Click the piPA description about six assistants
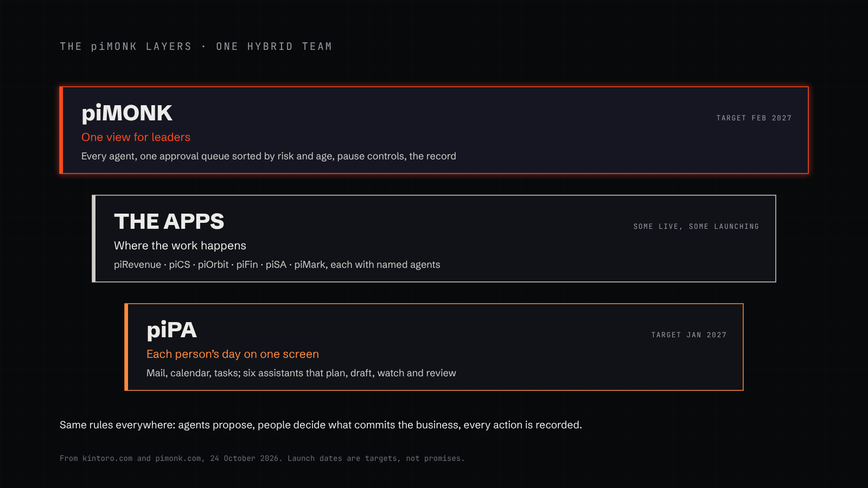The height and width of the screenshot is (488, 868). pyautogui.click(x=301, y=373)
